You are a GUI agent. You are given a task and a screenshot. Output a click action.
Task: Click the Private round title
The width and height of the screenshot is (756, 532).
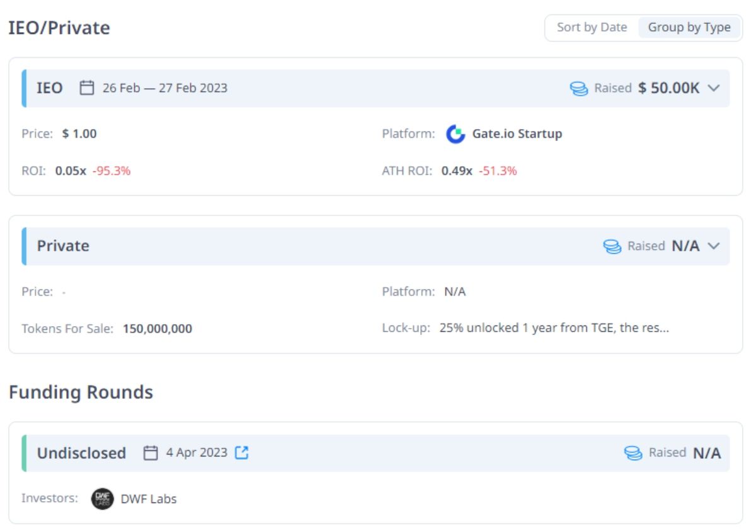coord(63,246)
